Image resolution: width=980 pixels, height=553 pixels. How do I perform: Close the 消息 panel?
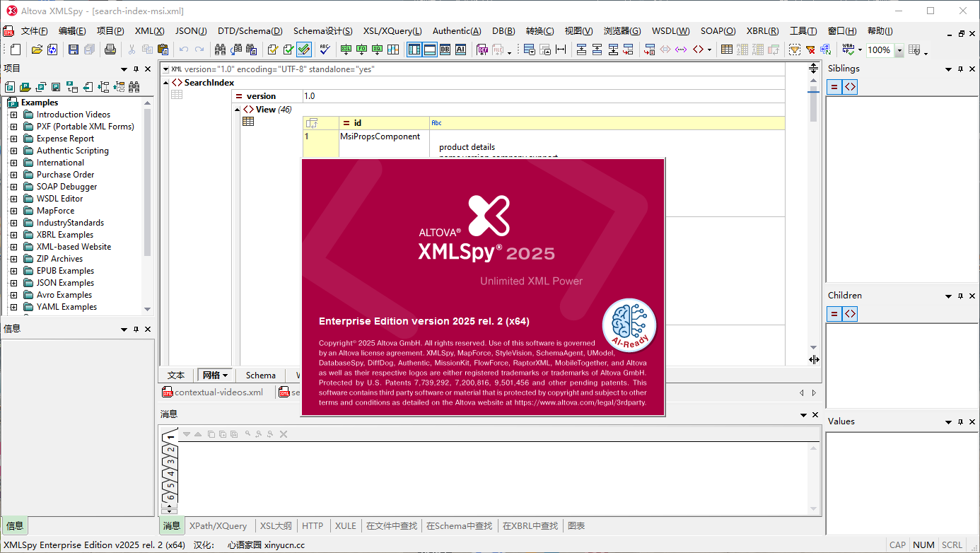(815, 415)
